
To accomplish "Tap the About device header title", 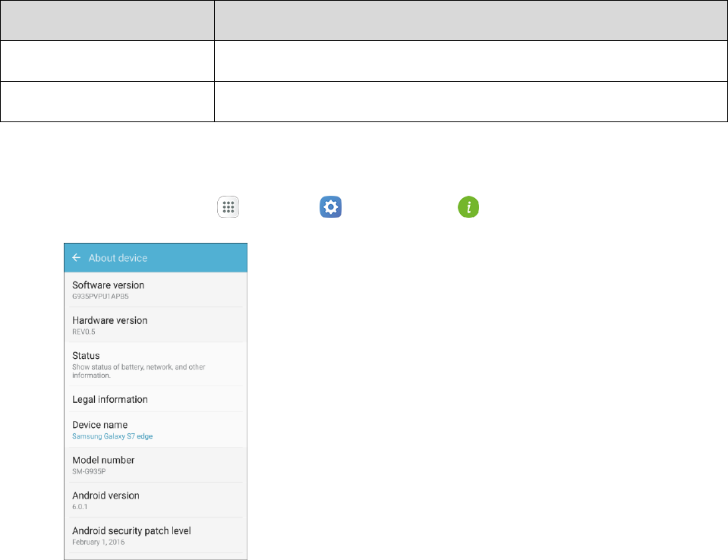I will [x=118, y=258].
